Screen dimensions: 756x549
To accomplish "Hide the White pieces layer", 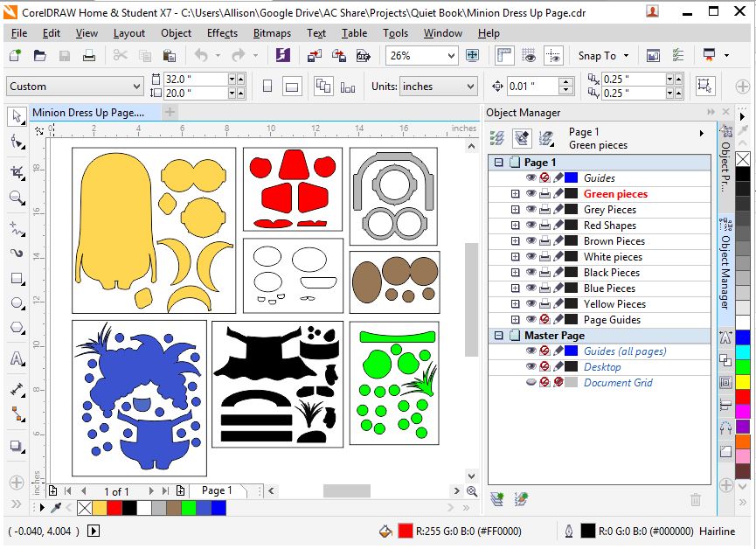I will tap(531, 257).
